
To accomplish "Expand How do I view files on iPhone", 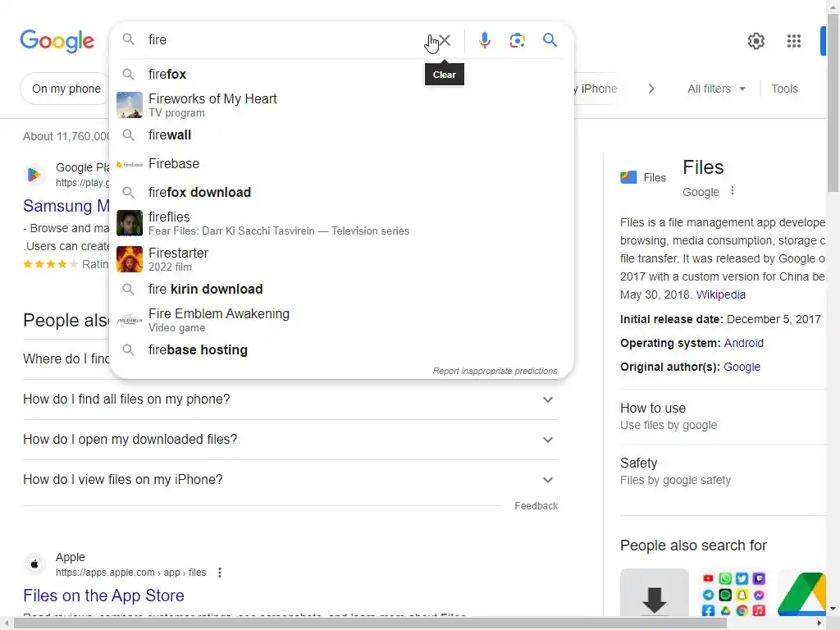I will coord(290,480).
